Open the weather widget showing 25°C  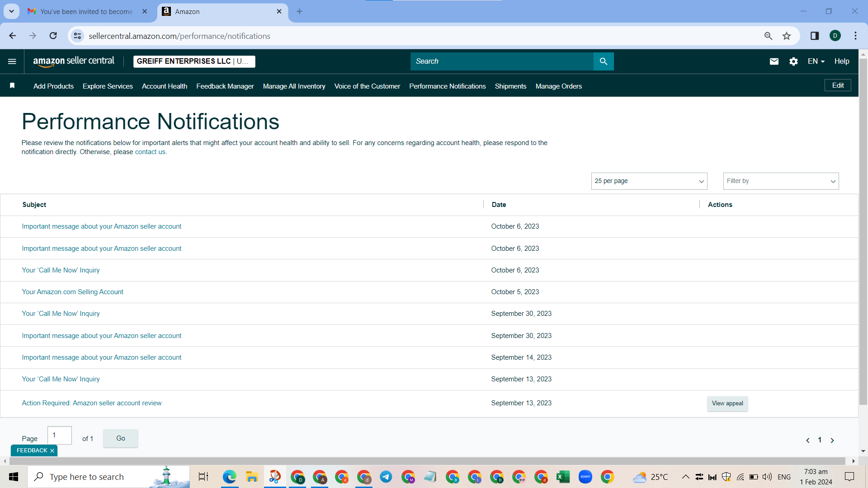651,477
